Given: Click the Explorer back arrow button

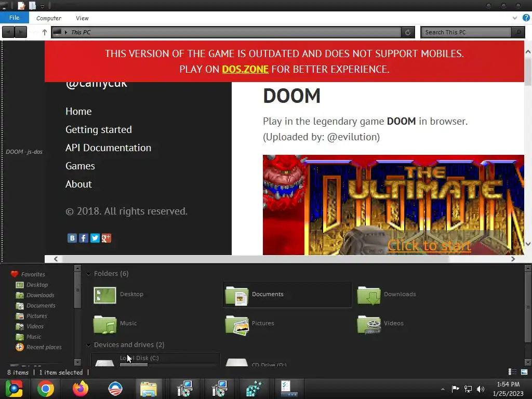Looking at the screenshot, I should pos(8,32).
